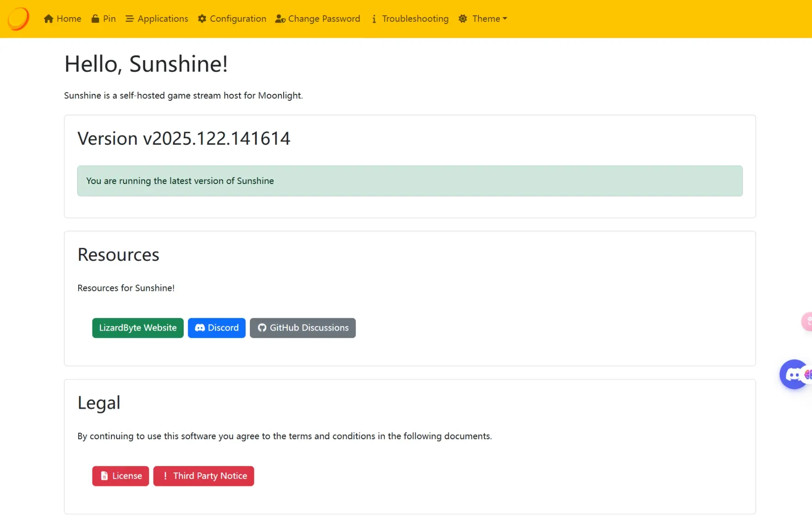Open the Configuration page

(x=232, y=19)
